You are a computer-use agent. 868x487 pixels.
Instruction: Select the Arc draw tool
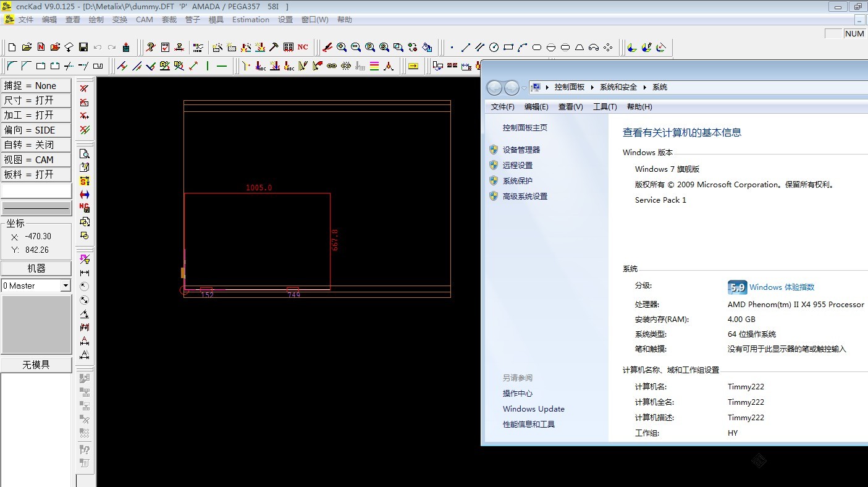click(x=523, y=47)
